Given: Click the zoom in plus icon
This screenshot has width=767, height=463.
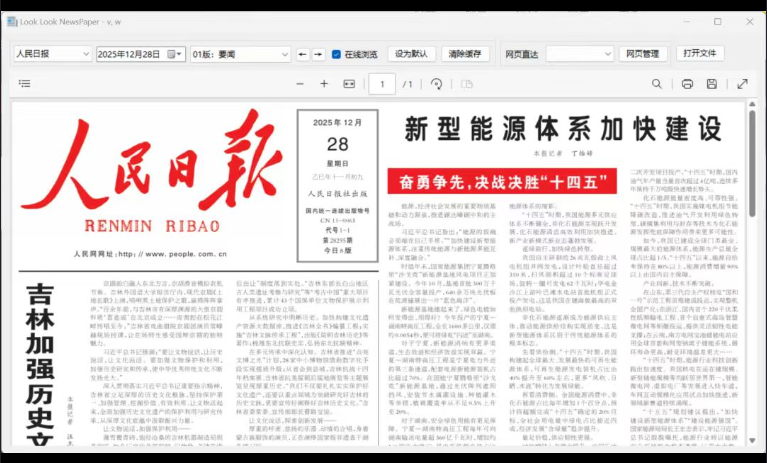Looking at the screenshot, I should click(324, 84).
